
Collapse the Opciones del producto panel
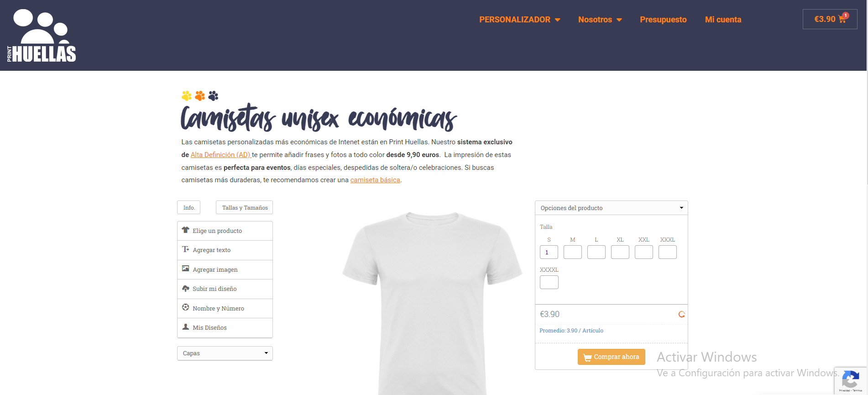[x=612, y=208]
